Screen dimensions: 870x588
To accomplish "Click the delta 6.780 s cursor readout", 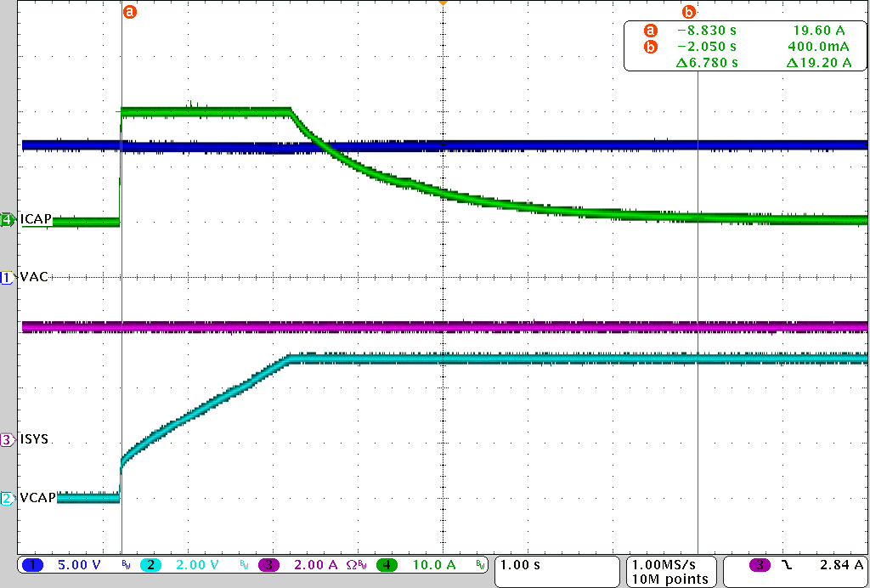I will coord(707,63).
